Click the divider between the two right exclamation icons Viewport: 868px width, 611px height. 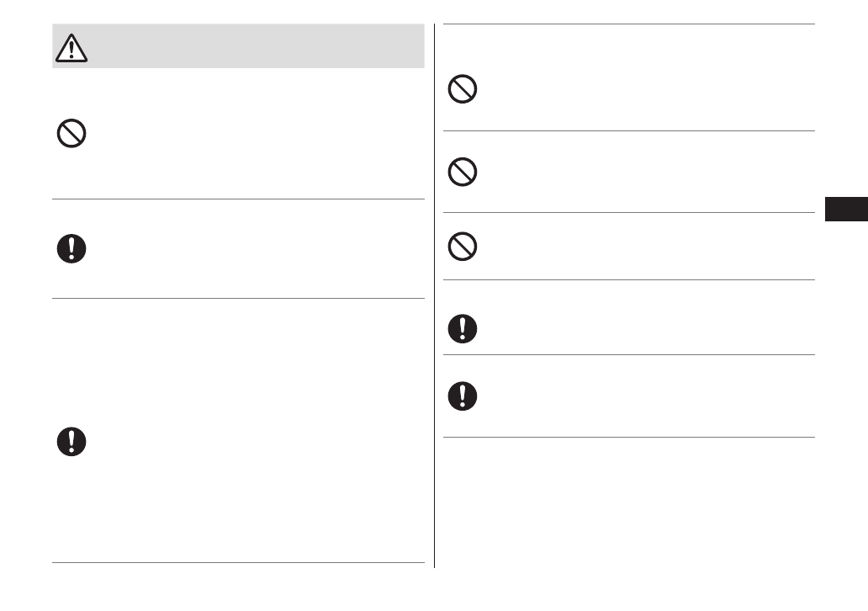(x=629, y=354)
